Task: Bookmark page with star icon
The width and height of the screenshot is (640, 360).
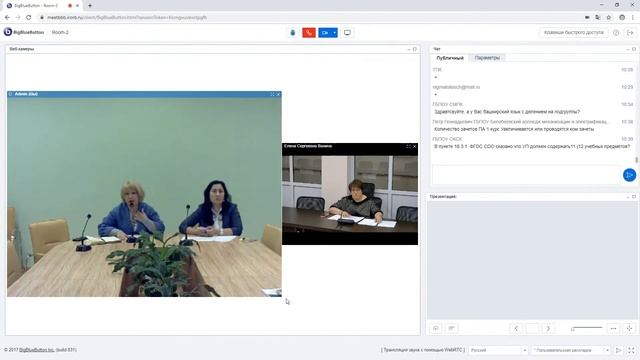Action: tap(609, 17)
